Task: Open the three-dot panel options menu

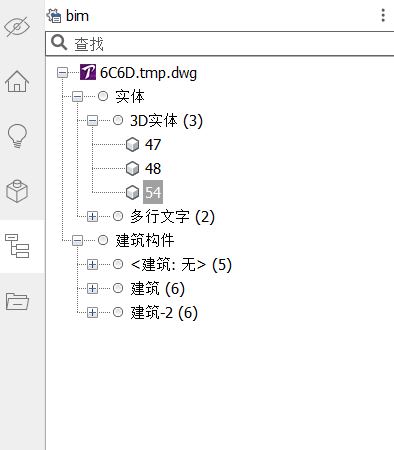Action: click(x=383, y=15)
